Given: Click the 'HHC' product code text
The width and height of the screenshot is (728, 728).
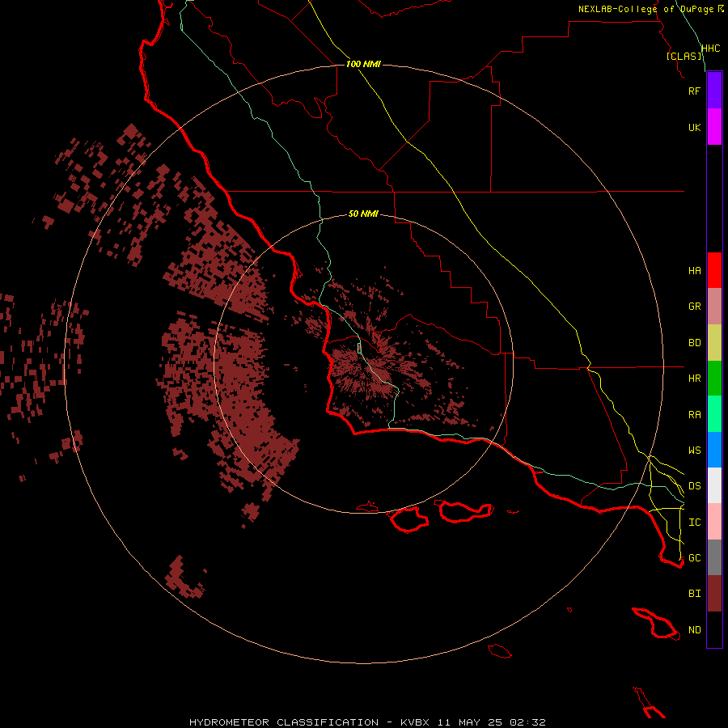Looking at the screenshot, I should point(710,49).
